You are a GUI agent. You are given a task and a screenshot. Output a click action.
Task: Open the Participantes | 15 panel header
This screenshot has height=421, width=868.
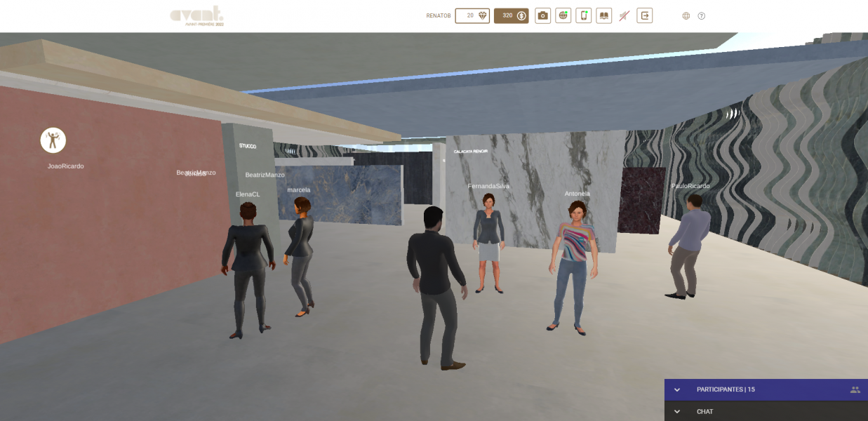click(726, 389)
